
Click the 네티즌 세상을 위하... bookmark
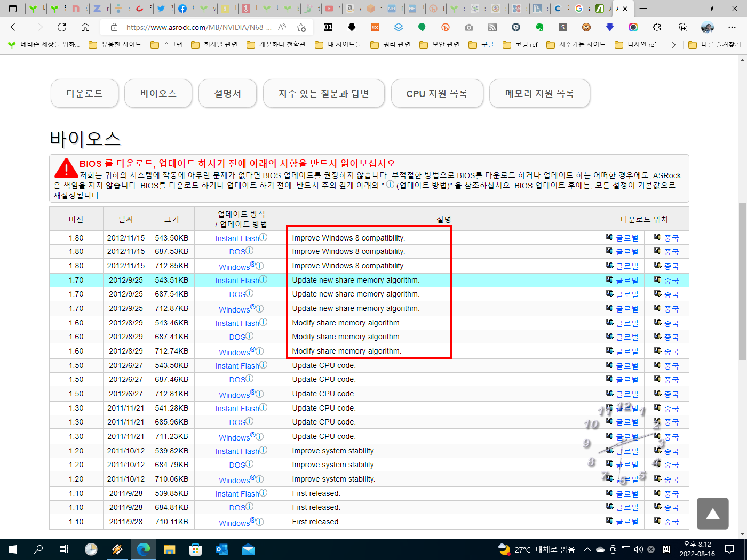[44, 45]
